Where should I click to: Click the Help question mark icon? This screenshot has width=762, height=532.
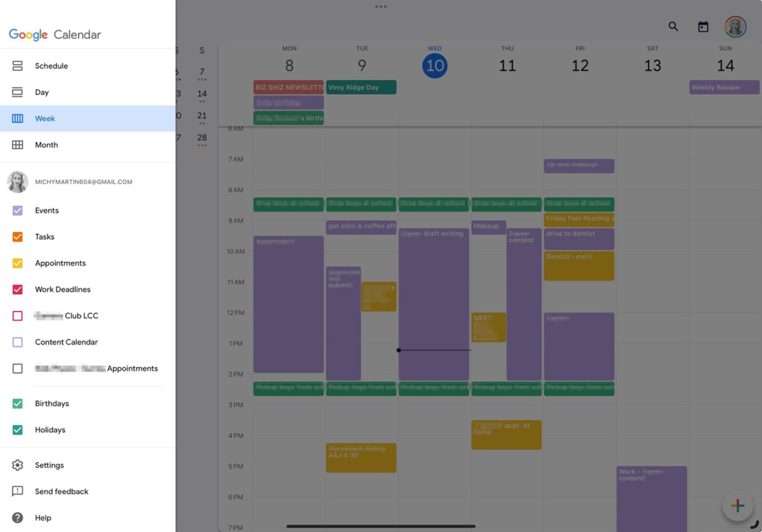[17, 518]
